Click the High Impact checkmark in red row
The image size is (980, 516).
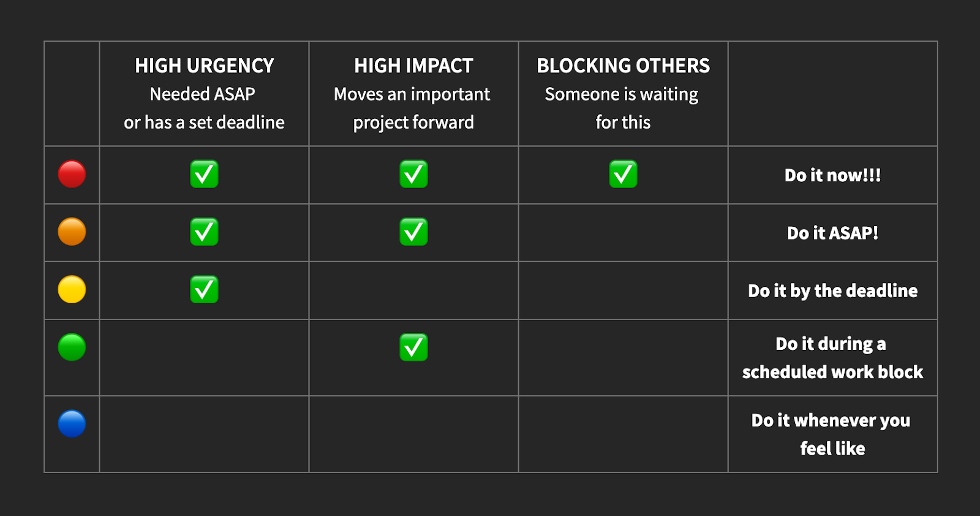pyautogui.click(x=413, y=174)
